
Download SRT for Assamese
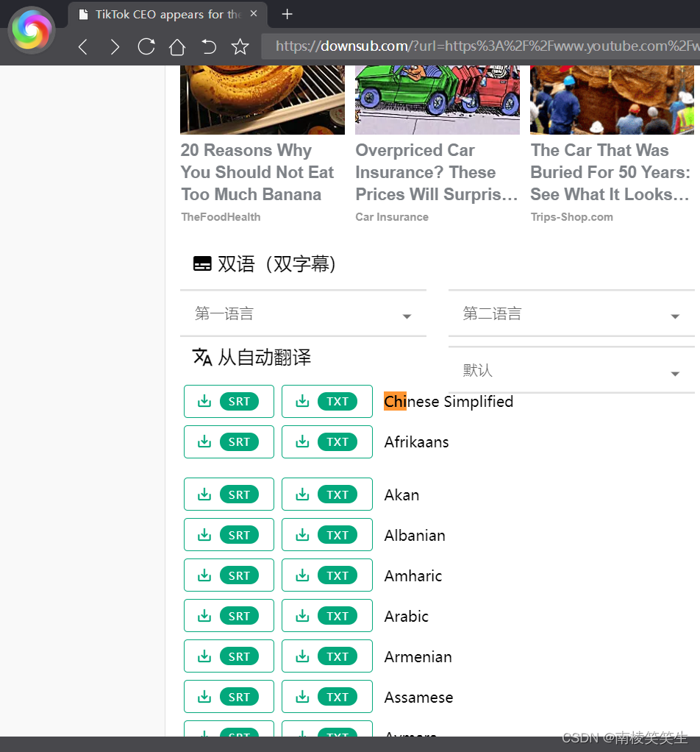point(229,697)
